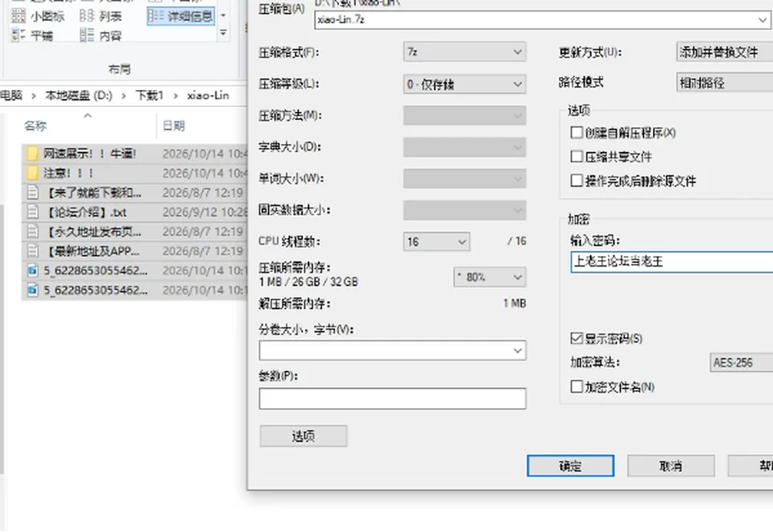Open the archive name xiao-Lin.7z dropdown arrow
773x532 pixels.
[x=763, y=19]
